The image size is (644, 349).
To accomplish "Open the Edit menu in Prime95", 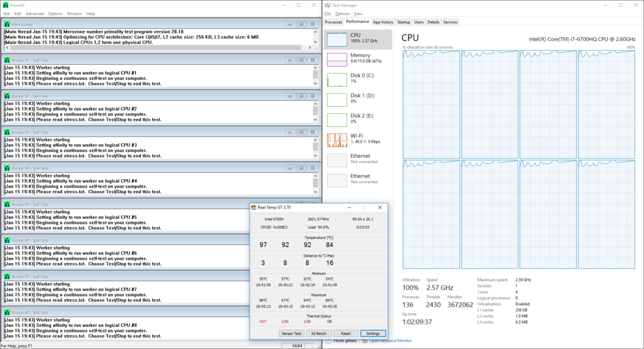I will [x=18, y=14].
